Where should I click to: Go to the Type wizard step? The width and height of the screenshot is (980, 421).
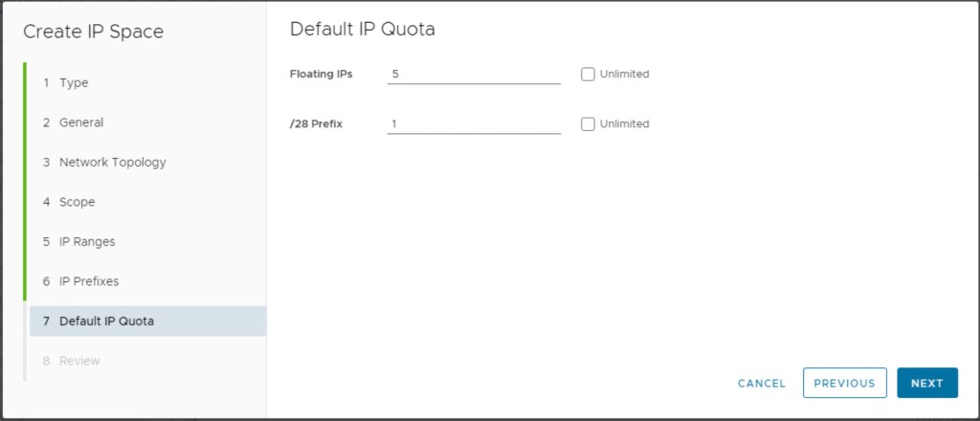point(73,83)
